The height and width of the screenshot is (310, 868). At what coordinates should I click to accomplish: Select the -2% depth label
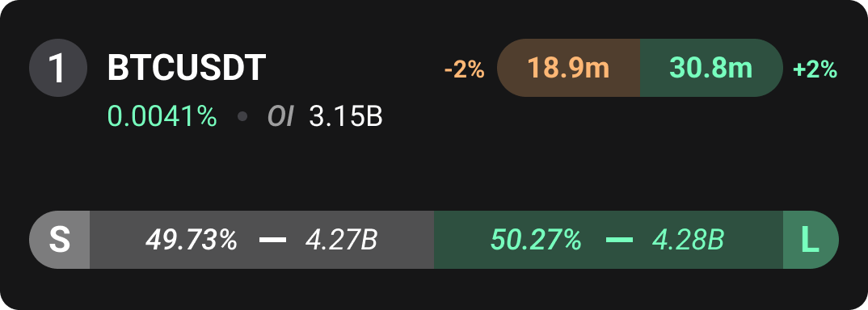coord(465,70)
